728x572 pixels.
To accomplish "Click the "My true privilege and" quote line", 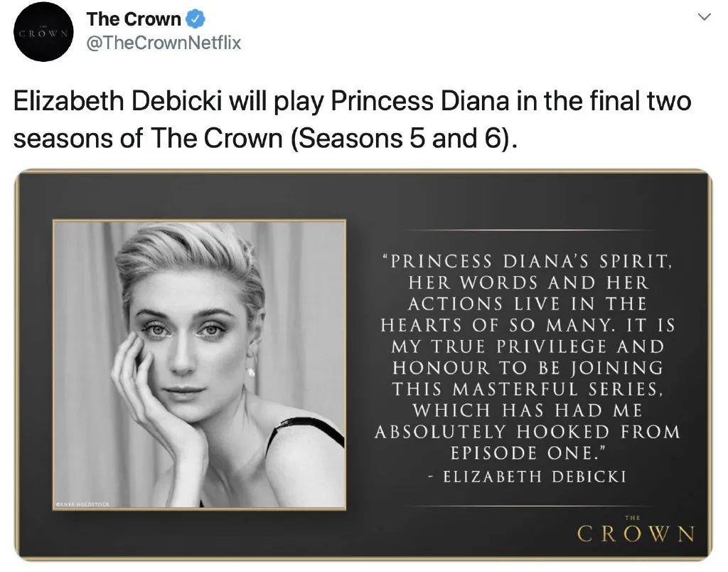I will tap(527, 346).
